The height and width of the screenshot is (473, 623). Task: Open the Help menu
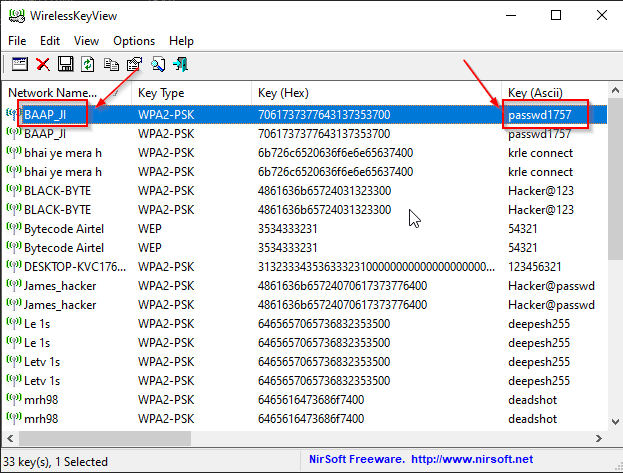[x=181, y=41]
